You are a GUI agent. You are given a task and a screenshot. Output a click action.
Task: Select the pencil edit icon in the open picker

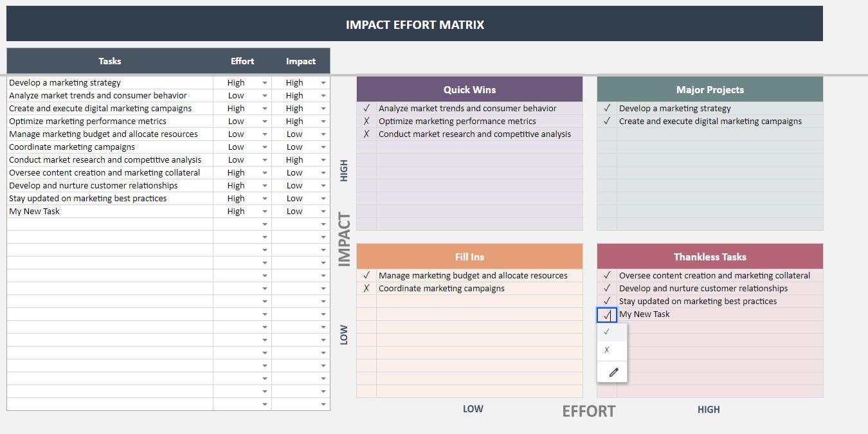611,372
